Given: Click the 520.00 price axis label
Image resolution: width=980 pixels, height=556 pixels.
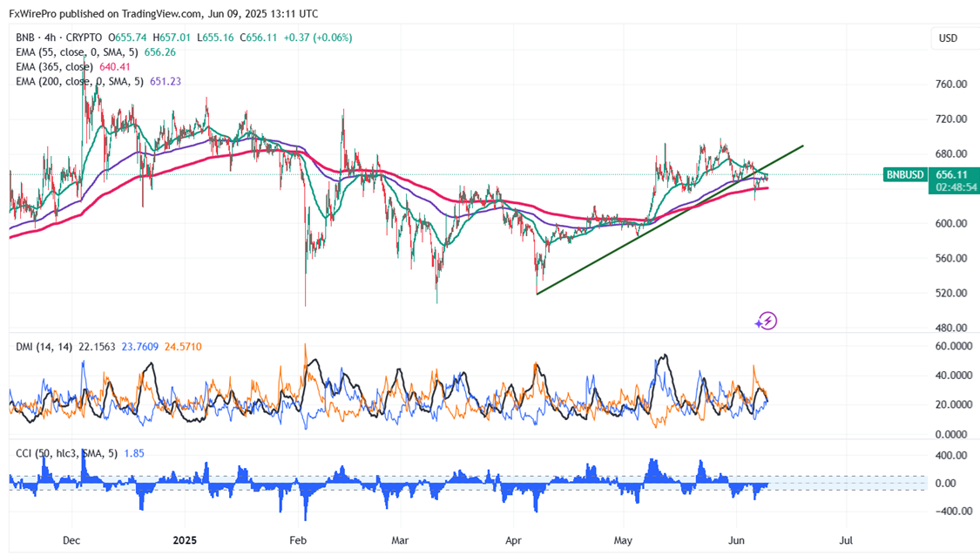Looking at the screenshot, I should [x=951, y=293].
